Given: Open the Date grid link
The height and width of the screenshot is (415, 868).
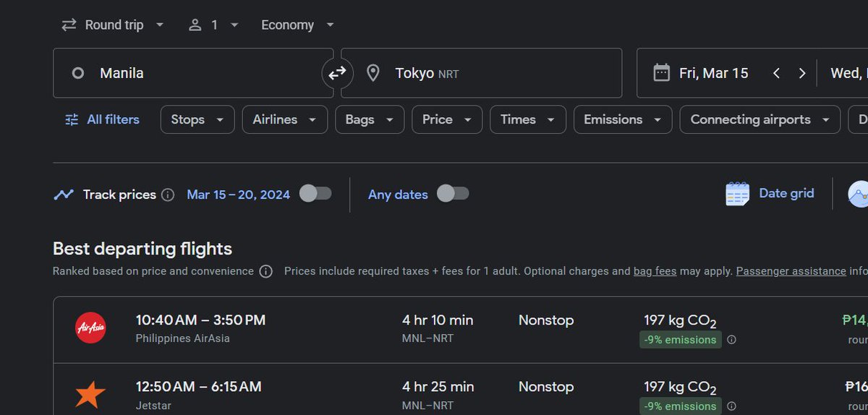Looking at the screenshot, I should [x=786, y=193].
